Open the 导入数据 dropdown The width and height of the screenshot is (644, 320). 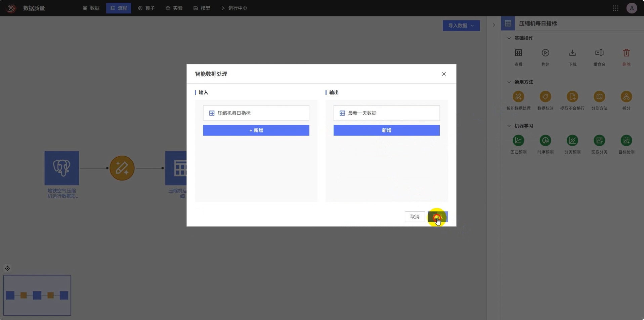tap(461, 26)
